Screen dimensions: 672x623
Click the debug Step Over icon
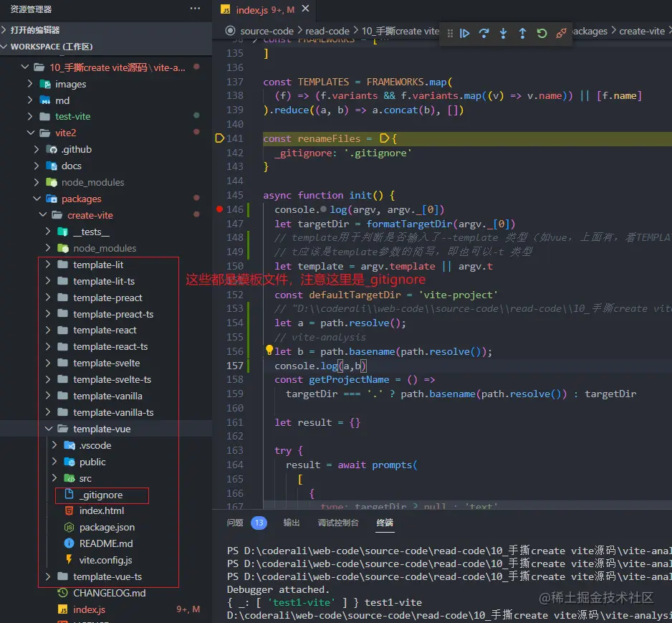point(484,33)
